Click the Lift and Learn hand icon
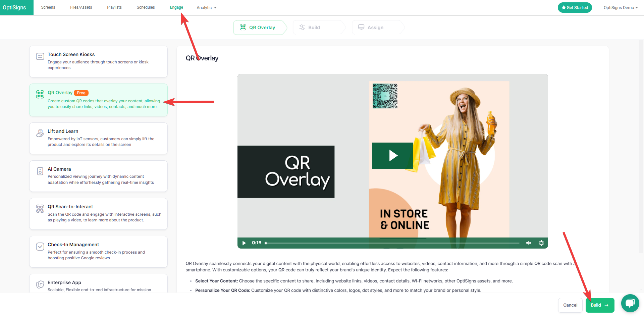 40,134
